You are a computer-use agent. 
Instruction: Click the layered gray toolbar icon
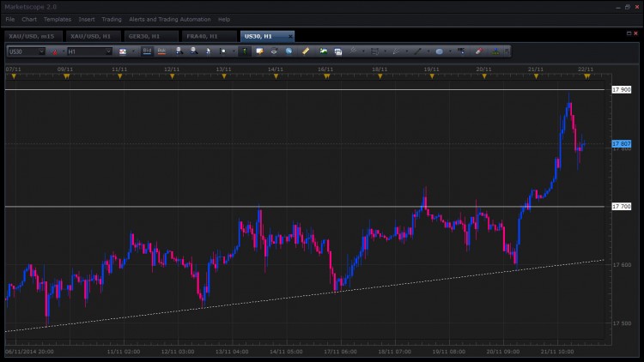coord(274,51)
